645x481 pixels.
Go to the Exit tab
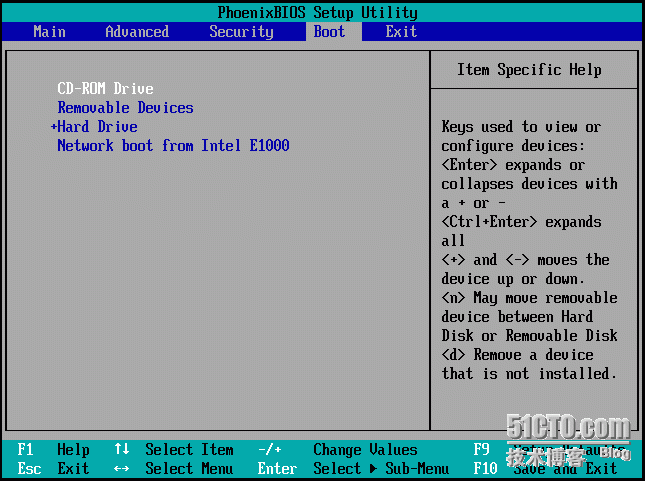coord(401,32)
